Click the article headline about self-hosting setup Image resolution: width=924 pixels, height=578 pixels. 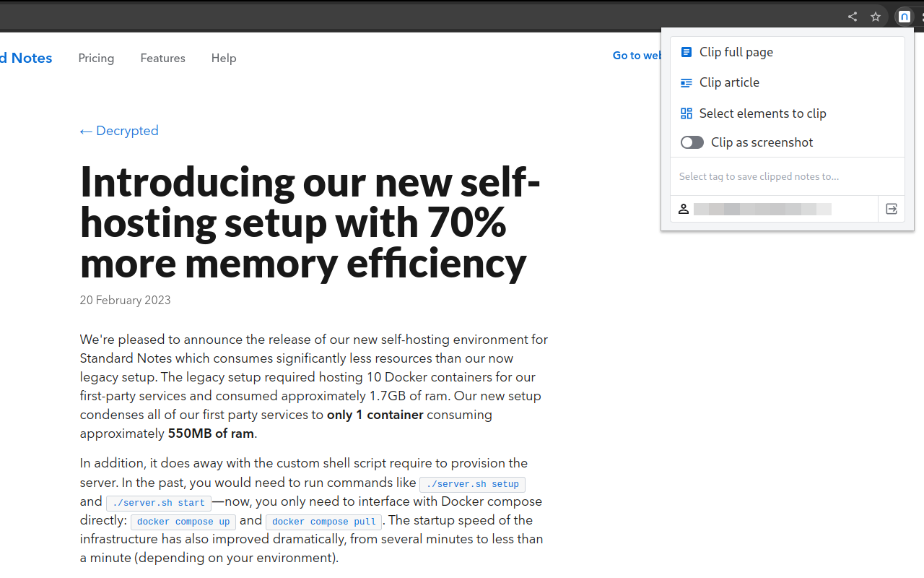click(x=310, y=222)
